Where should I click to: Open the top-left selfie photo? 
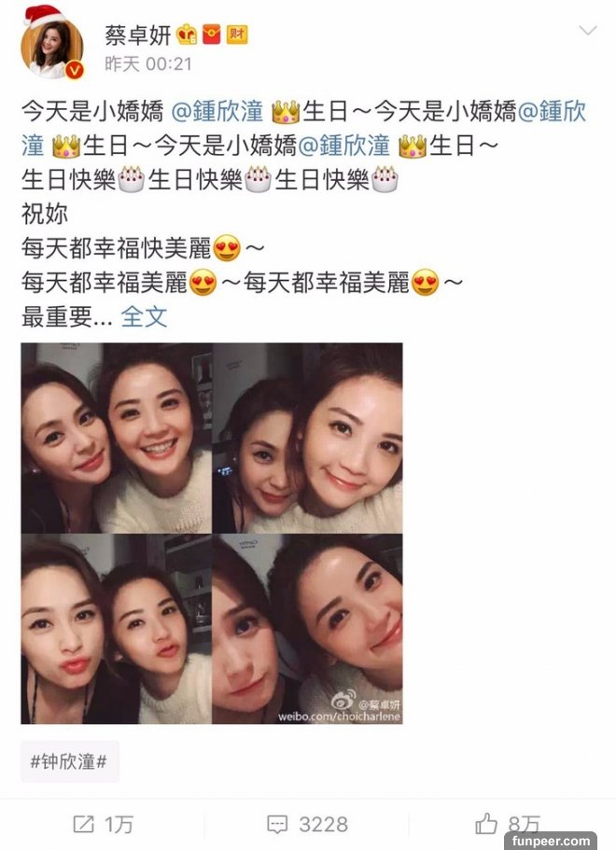tap(117, 438)
